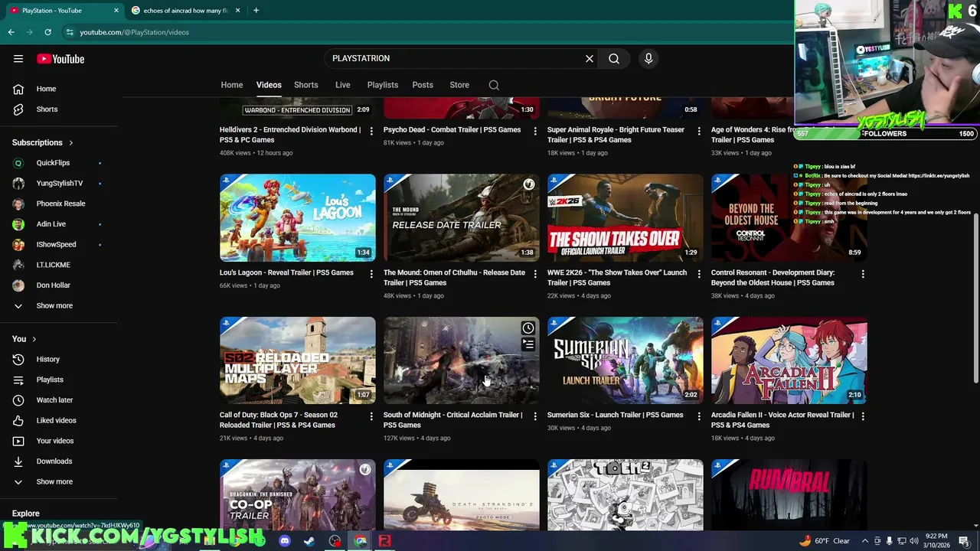
Task: Open Adin Live subscription channel
Action: [60, 224]
